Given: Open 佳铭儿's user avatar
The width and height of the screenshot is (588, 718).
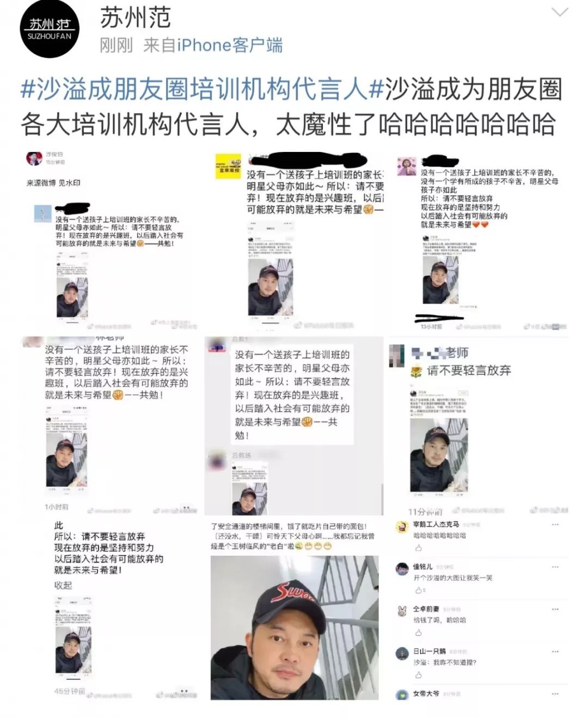Looking at the screenshot, I should 402,569.
